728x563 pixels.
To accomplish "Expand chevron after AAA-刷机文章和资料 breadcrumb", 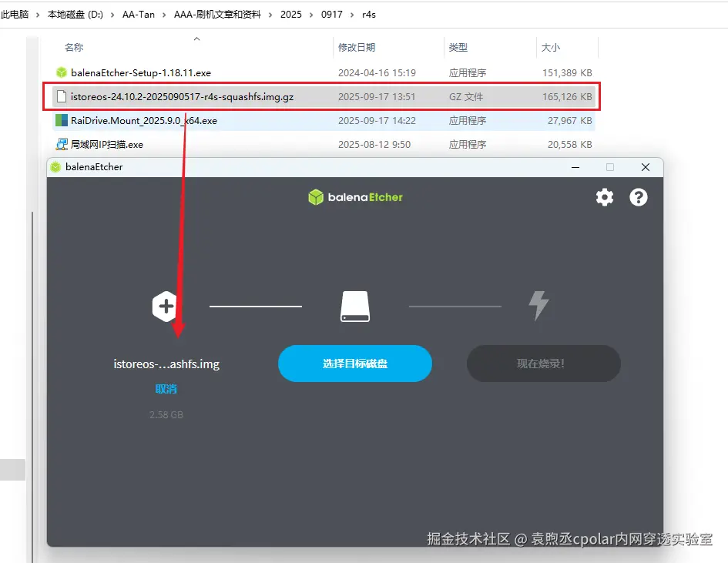I will click(270, 15).
